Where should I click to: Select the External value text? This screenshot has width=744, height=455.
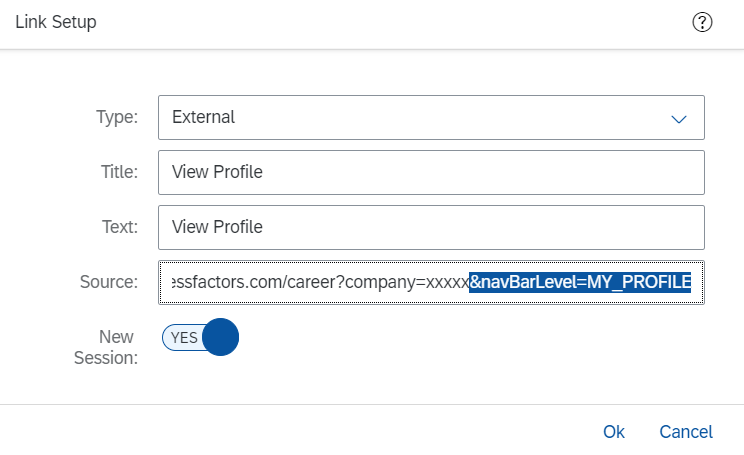click(203, 117)
